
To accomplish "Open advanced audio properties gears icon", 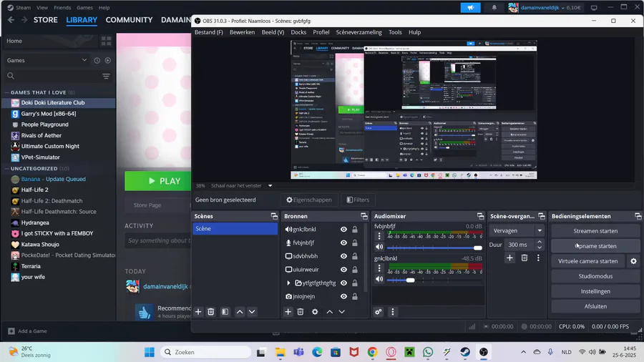I will [379, 312].
